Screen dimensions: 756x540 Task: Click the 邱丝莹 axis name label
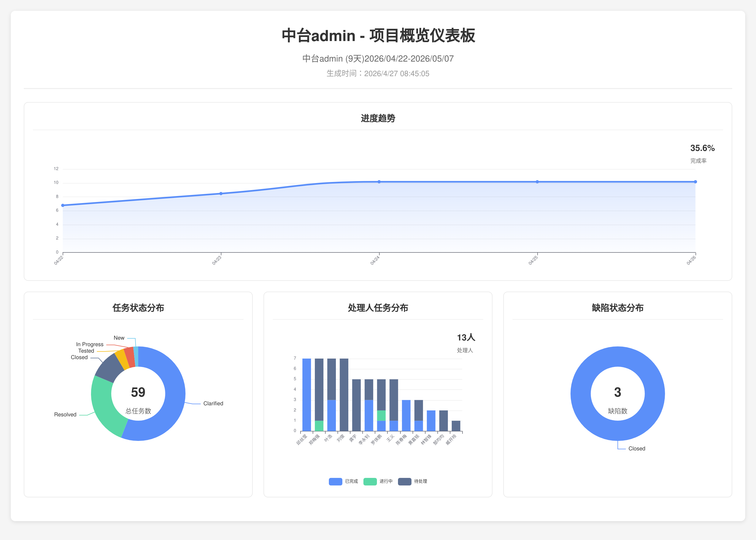[x=302, y=440]
